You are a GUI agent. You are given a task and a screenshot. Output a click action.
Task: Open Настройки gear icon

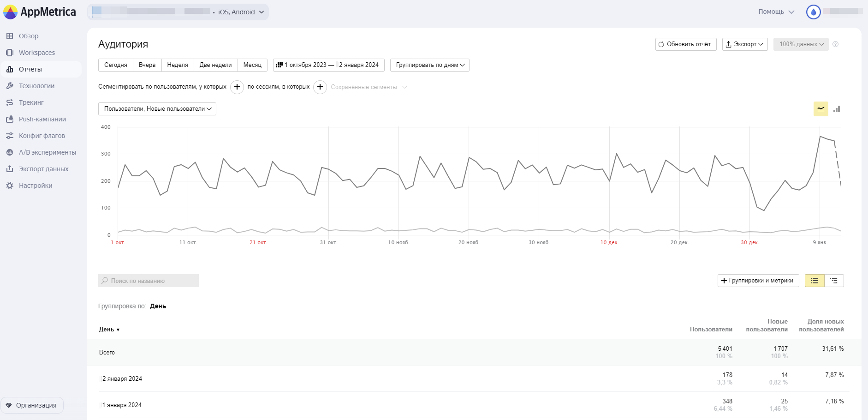(10, 186)
